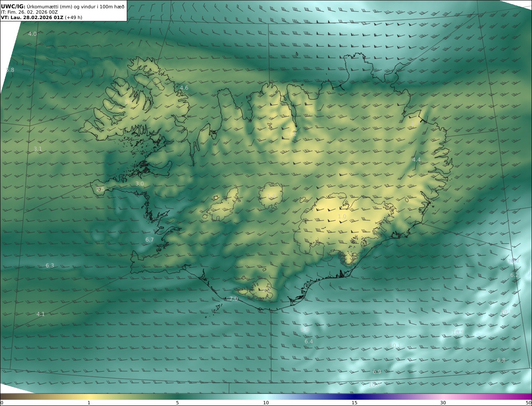The image size is (532, 406).
Task: Click the 6.4 value south of Iceland
Action: coord(308,341)
